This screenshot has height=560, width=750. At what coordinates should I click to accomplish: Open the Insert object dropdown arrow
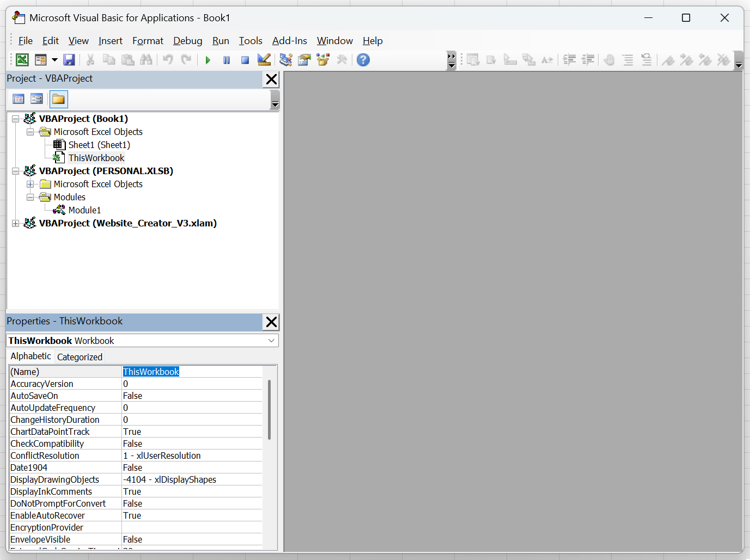(54, 60)
